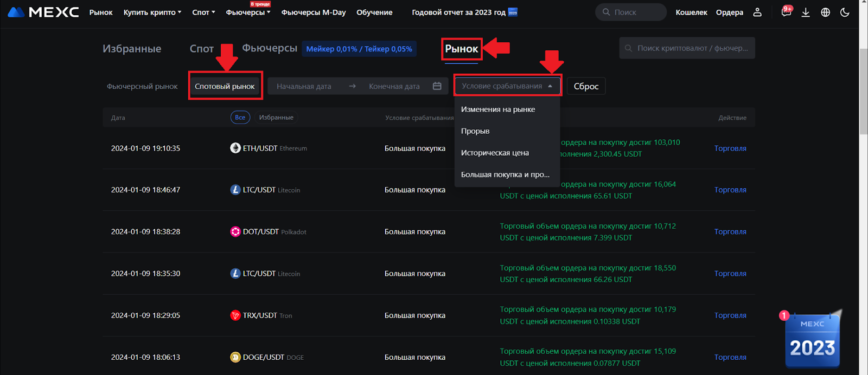This screenshot has height=375, width=868.
Task: Open "Годовой отчет за 2023 год" link
Action: pos(464,12)
